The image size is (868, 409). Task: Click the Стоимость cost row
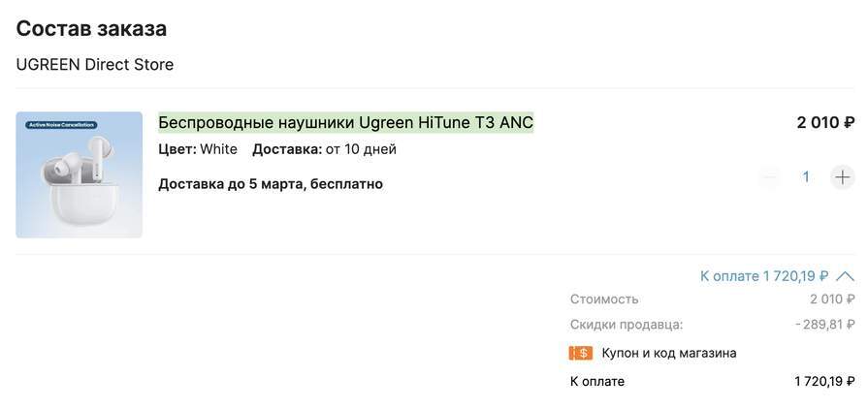click(x=713, y=299)
